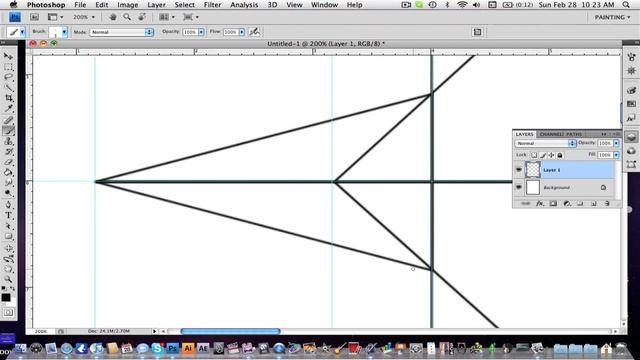Click the horizontal scrollbar thumb
Image resolution: width=640 pixels, height=360 pixels.
click(x=230, y=331)
